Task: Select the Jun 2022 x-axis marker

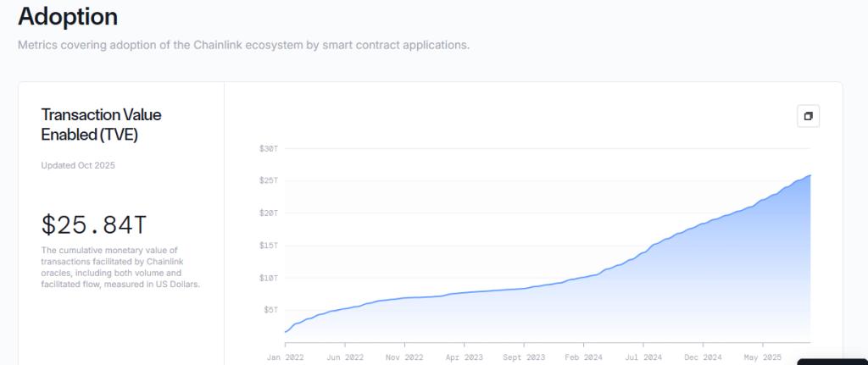Action: (344, 357)
